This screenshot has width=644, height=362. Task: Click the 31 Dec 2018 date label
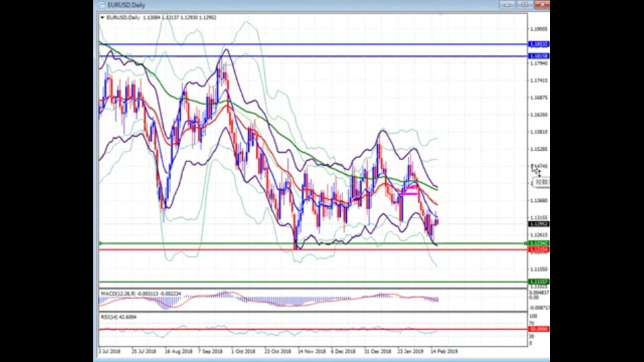click(378, 352)
